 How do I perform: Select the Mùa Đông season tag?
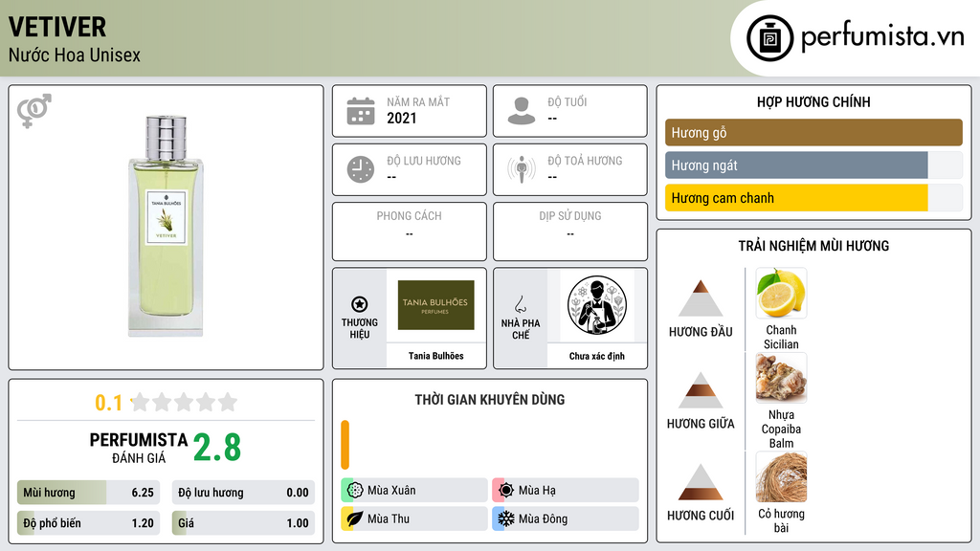tap(566, 518)
